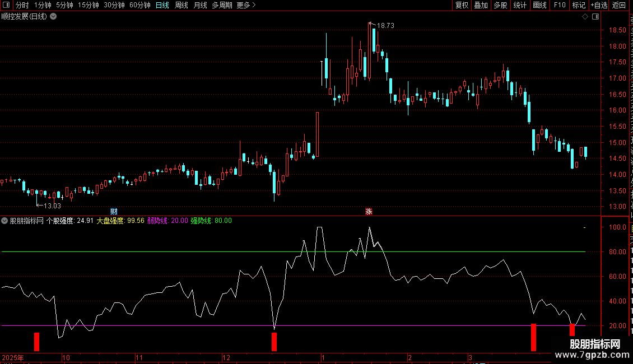Switch to 分时 intraday view
Screen dimensions: 633x364
(22, 5)
